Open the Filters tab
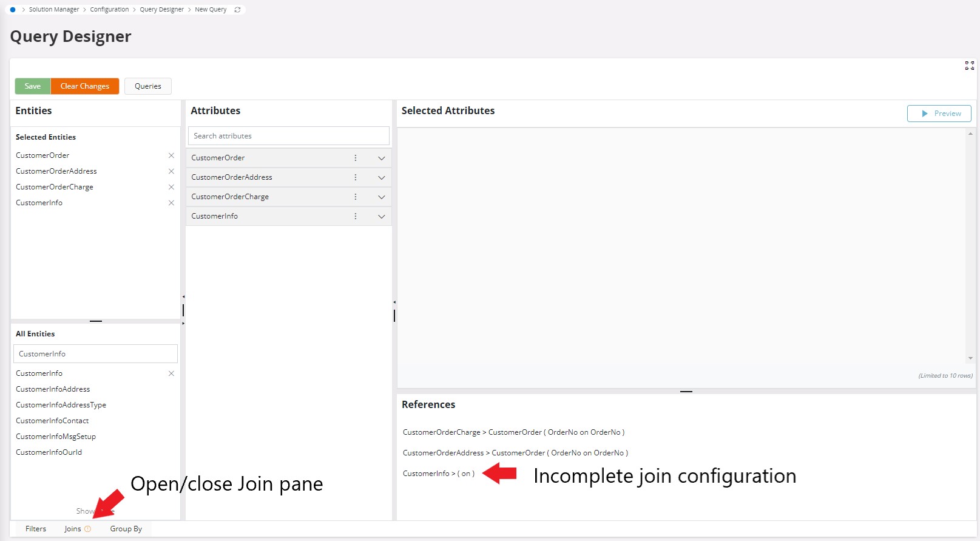 tap(36, 529)
